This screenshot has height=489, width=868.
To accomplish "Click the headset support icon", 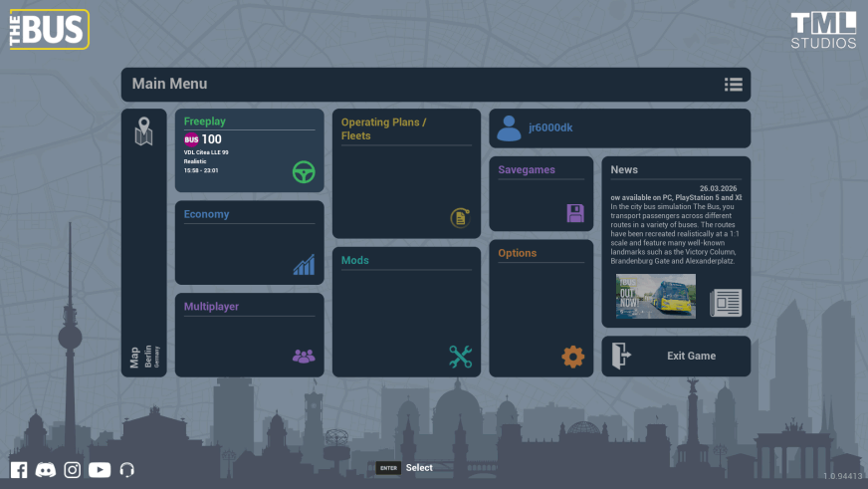I will pos(126,470).
